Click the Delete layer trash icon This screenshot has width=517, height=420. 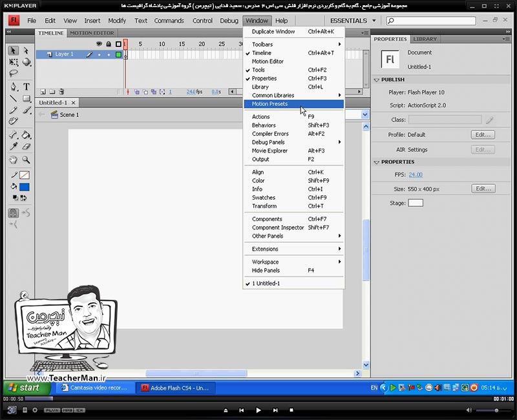click(61, 92)
